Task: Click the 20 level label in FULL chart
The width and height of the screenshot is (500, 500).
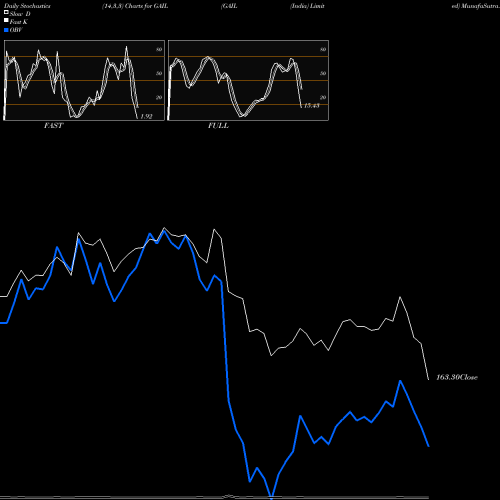Action: (323, 97)
